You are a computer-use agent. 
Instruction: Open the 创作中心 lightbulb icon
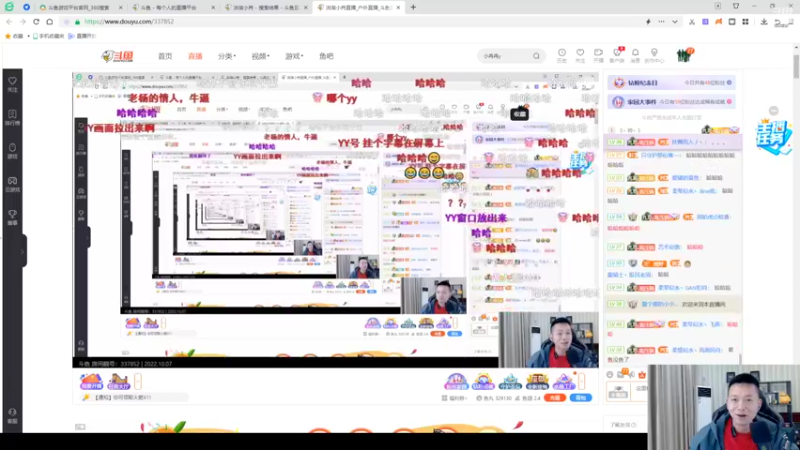tap(654, 55)
